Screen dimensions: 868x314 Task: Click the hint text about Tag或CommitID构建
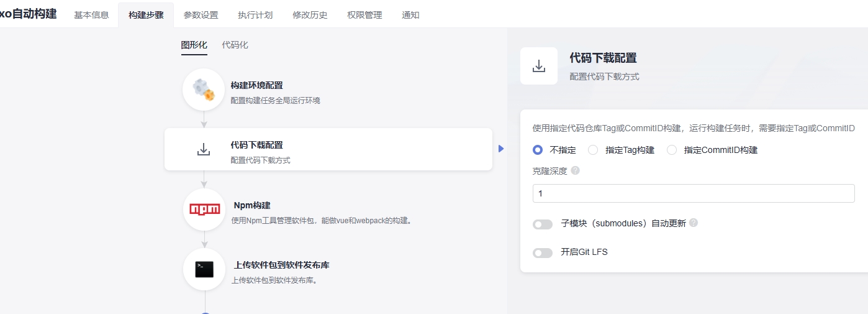(x=694, y=129)
